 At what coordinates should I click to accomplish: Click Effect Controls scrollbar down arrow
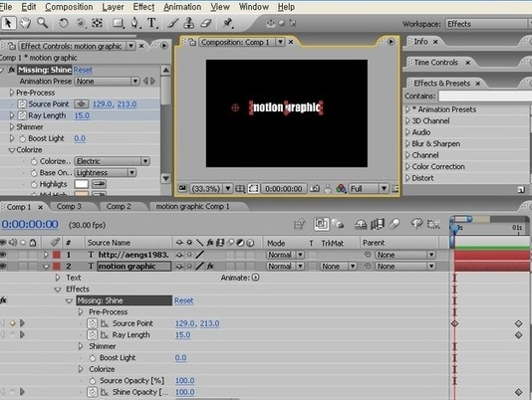click(165, 178)
